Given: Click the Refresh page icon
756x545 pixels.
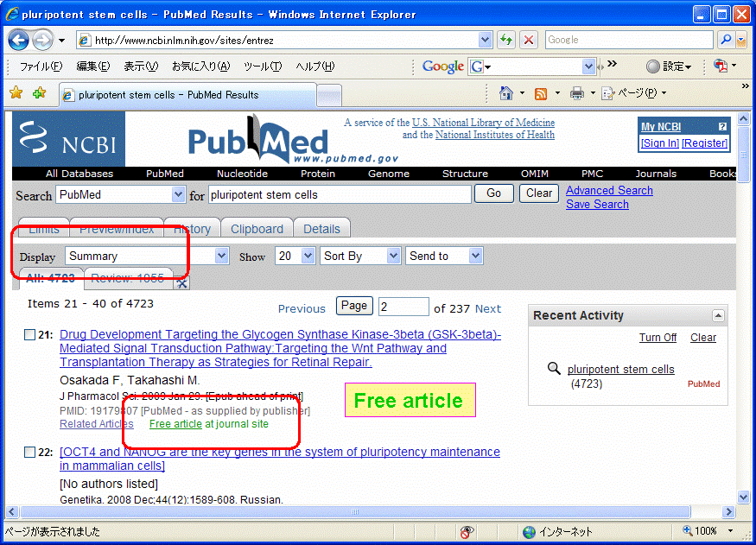Looking at the screenshot, I should (x=506, y=40).
